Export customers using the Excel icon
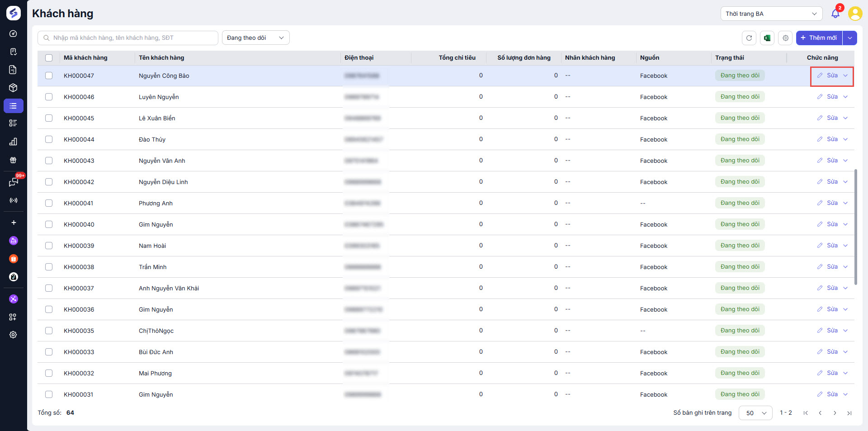The height and width of the screenshot is (431, 868). click(x=767, y=38)
